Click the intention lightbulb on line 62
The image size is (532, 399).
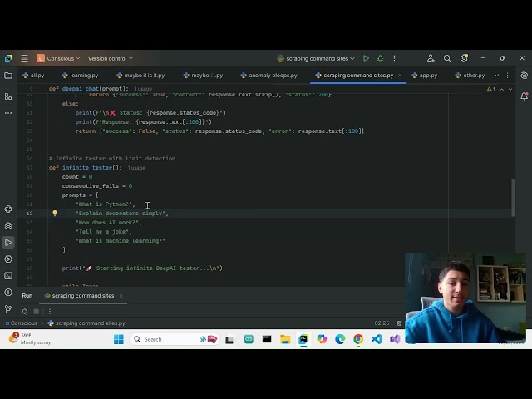(x=55, y=213)
